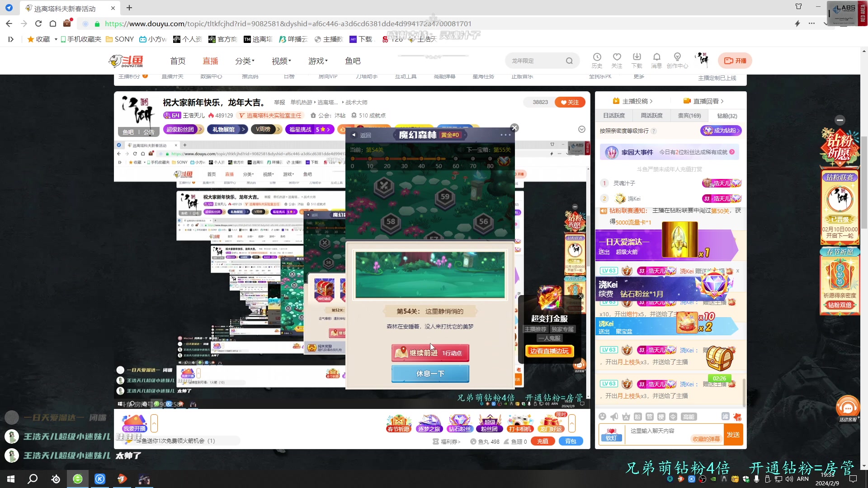The height and width of the screenshot is (488, 868).
Task: Toggle 关注 follow for the streamer
Action: click(570, 103)
